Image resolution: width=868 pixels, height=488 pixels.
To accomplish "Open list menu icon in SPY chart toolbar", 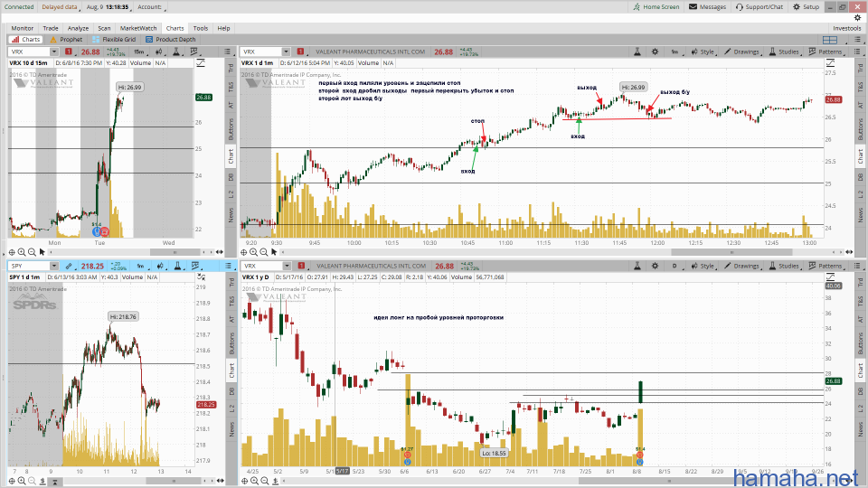I will 228,266.
